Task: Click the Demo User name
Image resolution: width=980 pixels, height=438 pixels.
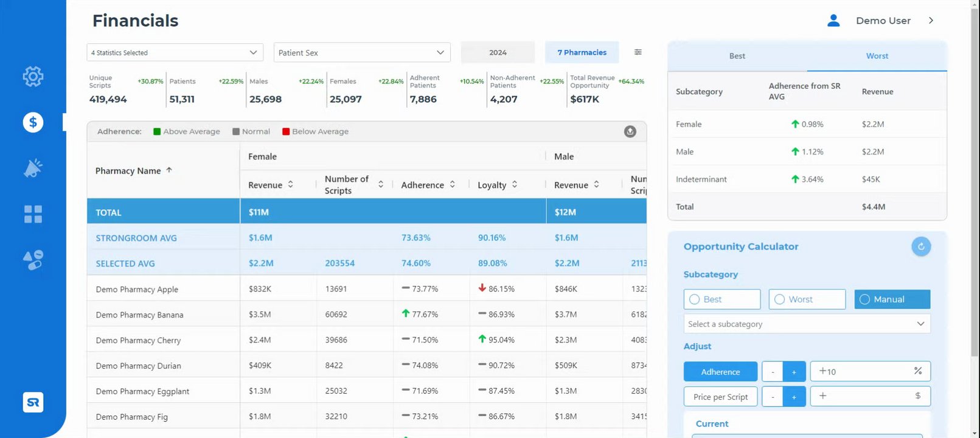Action: pyautogui.click(x=883, y=21)
